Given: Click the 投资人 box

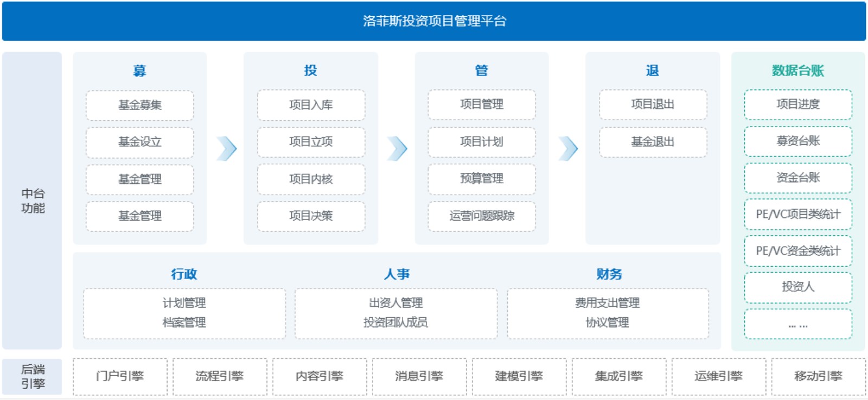Looking at the screenshot, I should coord(798,287).
